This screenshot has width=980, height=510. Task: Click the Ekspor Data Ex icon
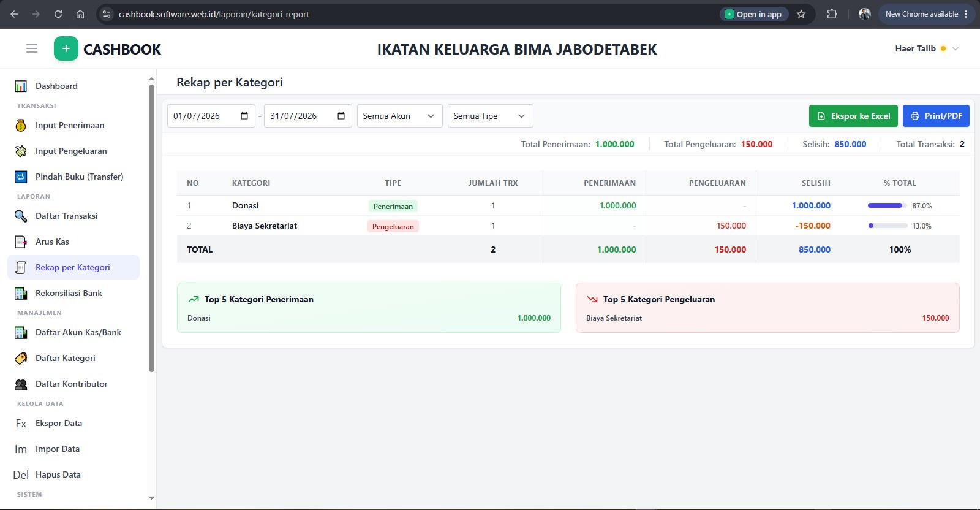pyautogui.click(x=21, y=424)
